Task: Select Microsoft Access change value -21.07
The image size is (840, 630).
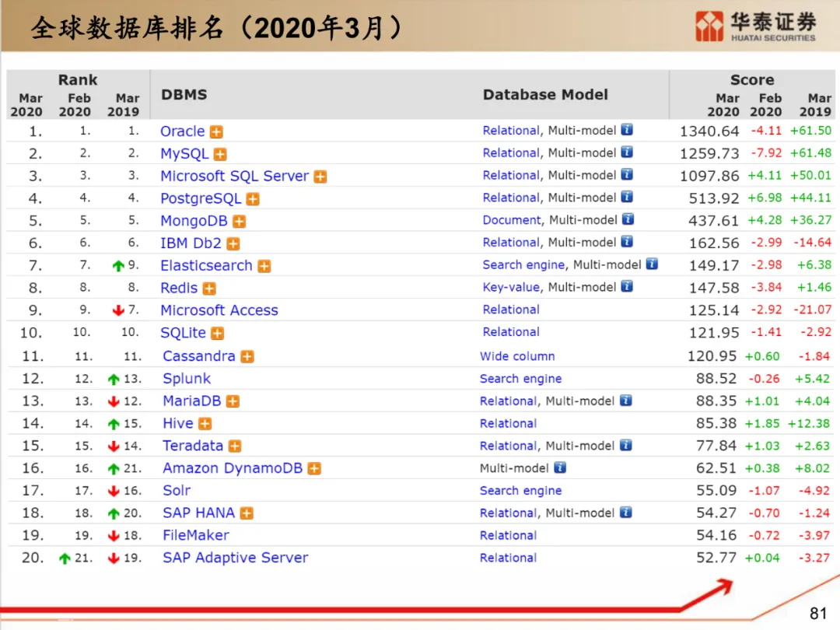Action: tap(813, 310)
